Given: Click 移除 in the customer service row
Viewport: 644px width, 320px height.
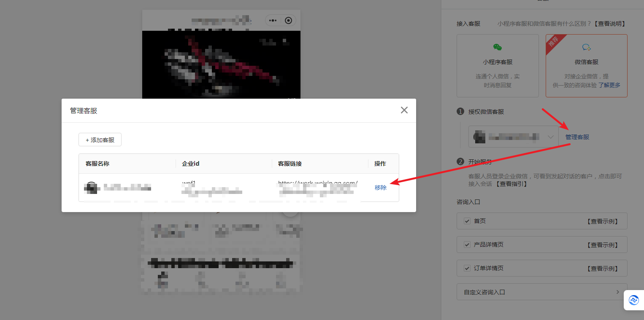Looking at the screenshot, I should [381, 188].
